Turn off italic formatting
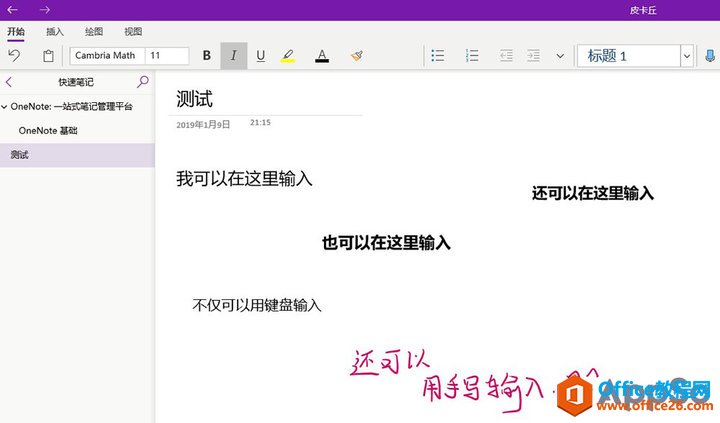This screenshot has width=720, height=423. 234,56
